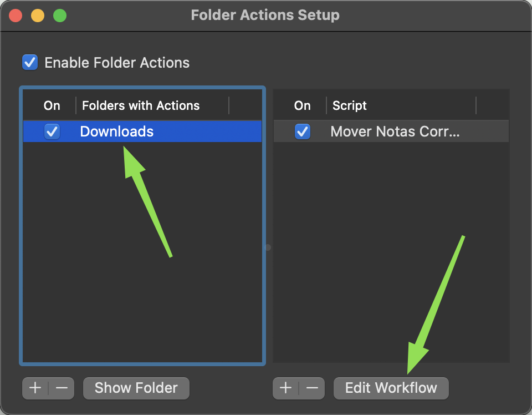Add a script with the right plus button
The height and width of the screenshot is (415, 532).
tap(286, 388)
